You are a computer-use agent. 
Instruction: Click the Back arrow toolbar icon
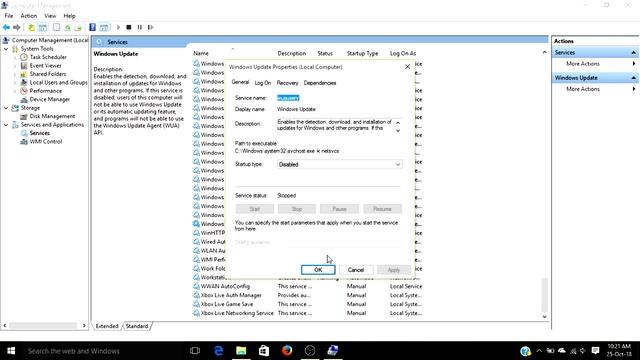(x=6, y=27)
